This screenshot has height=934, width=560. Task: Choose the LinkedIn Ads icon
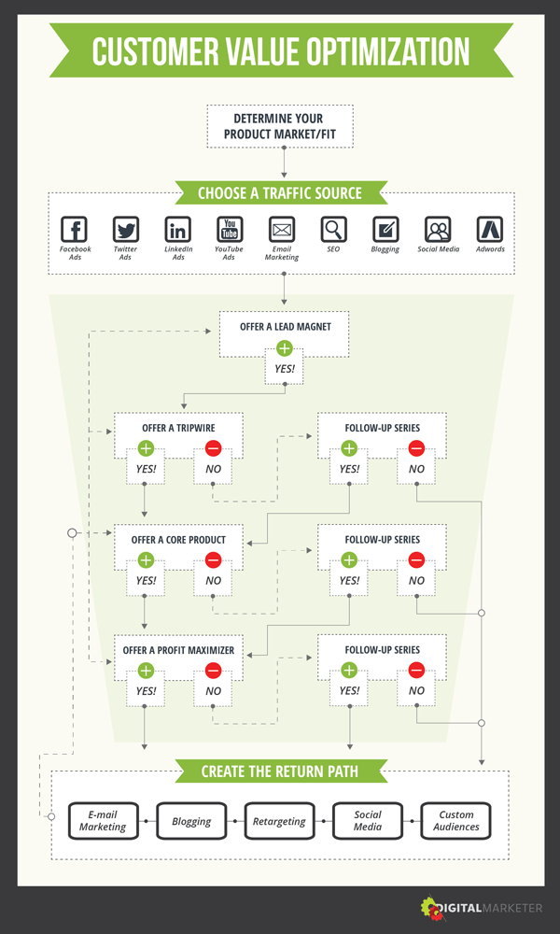(178, 230)
